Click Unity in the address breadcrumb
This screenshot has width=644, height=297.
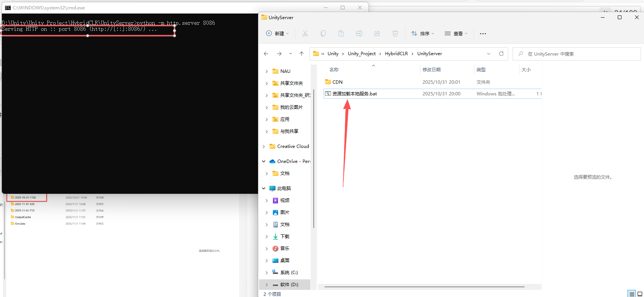click(333, 54)
